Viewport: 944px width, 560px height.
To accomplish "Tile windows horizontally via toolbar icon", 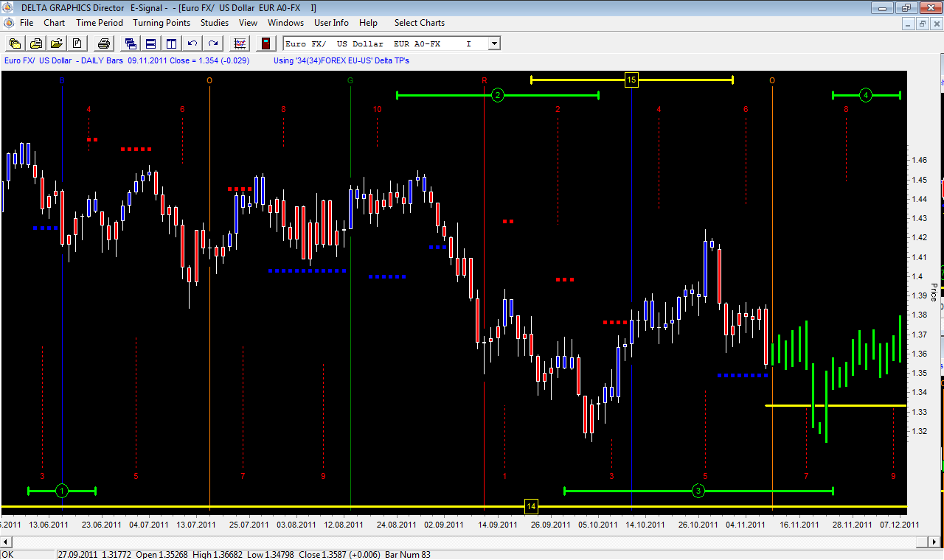I will [150, 43].
